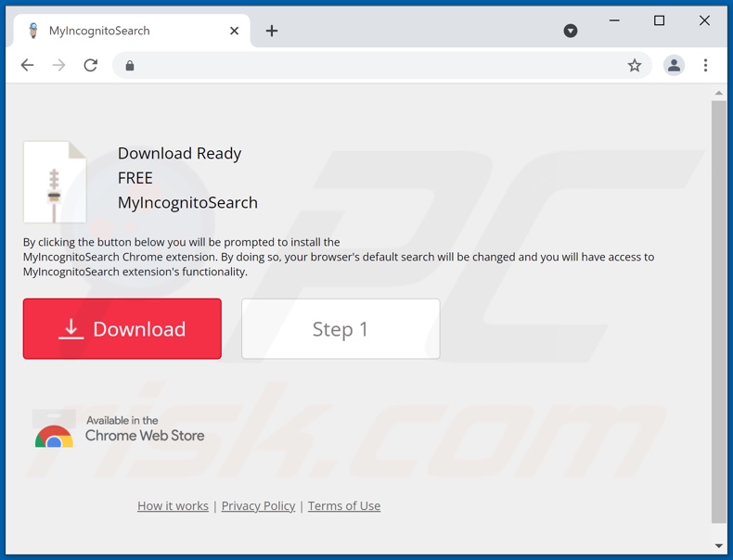Bookmark this page with star icon
Viewport: 733px width, 560px height.
point(635,66)
